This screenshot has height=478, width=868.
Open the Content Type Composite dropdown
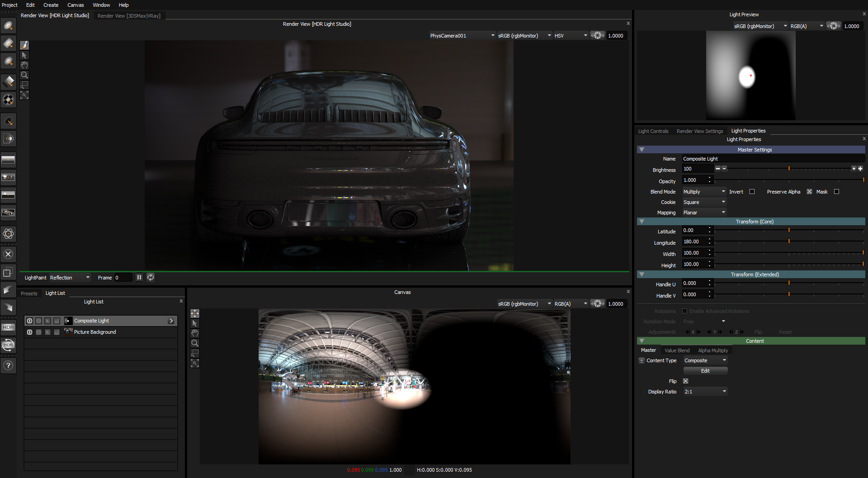(x=705, y=360)
